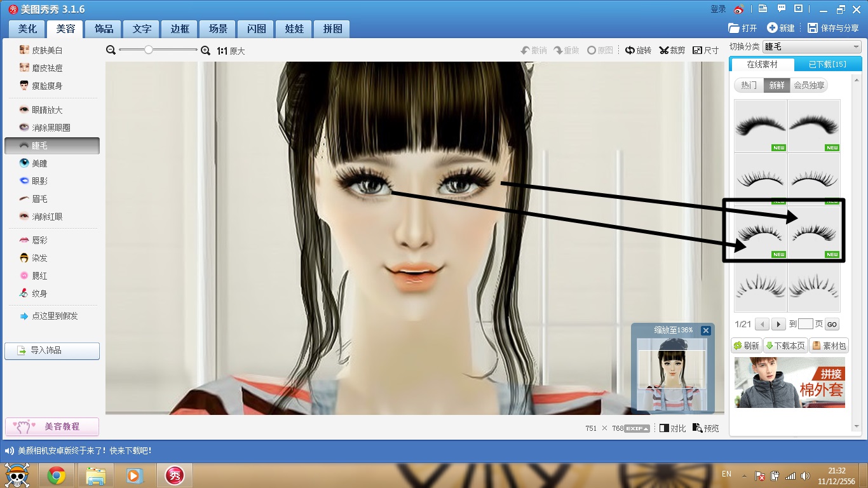Open the 尺寸 resize tool
Image resolution: width=868 pixels, height=488 pixels.
coord(705,50)
